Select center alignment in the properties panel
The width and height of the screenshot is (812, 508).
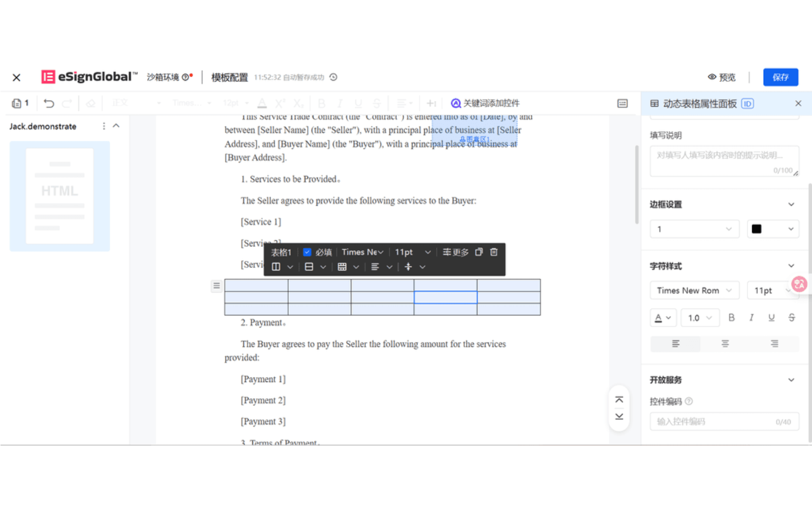(x=725, y=344)
